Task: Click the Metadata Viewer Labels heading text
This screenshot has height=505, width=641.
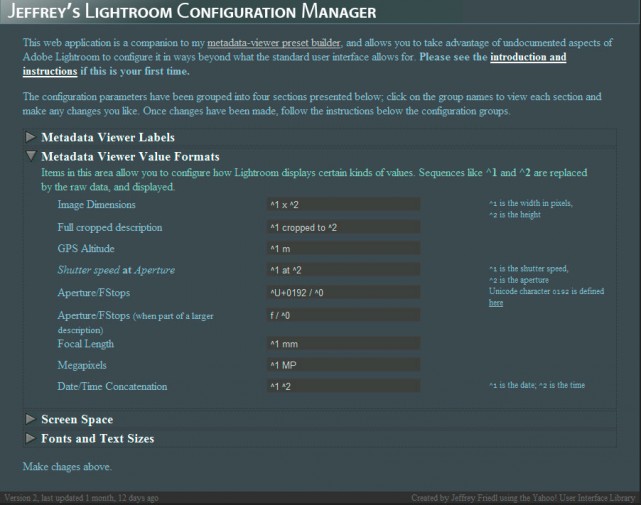Action: (x=108, y=137)
